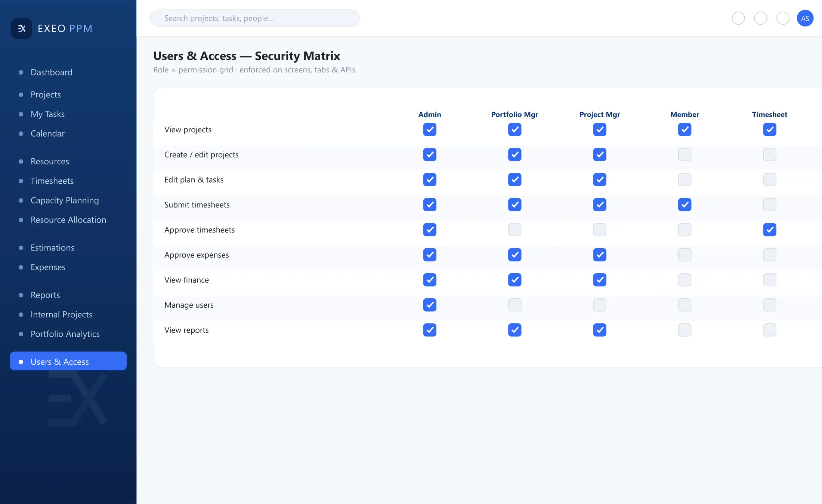Enable Manage users for Project Mgr
Screen dimensions: 822x504
600,305
